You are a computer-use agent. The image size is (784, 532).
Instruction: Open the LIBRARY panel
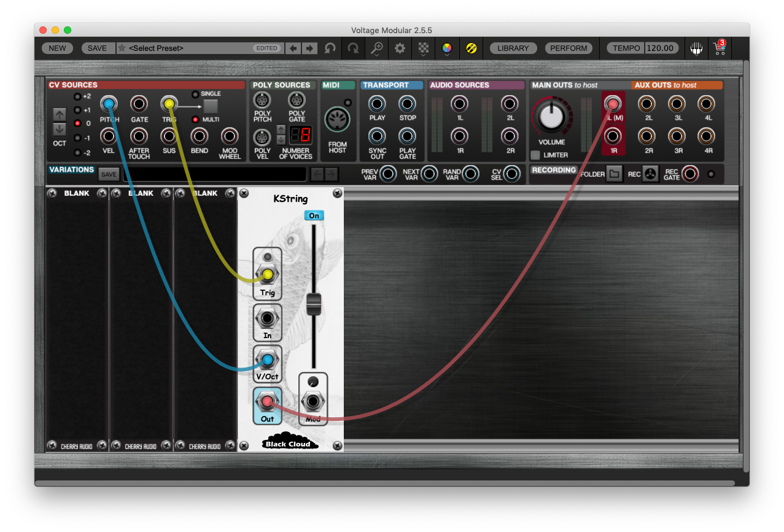[513, 48]
